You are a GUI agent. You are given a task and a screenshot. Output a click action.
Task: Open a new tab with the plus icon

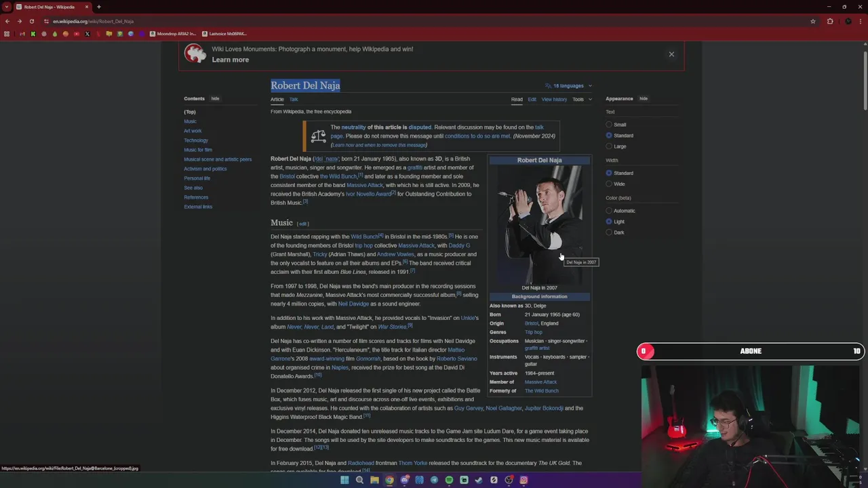(x=99, y=7)
